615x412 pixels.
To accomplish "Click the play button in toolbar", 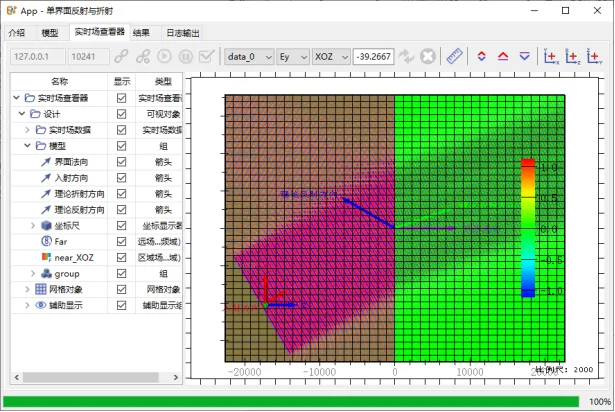I will [164, 57].
